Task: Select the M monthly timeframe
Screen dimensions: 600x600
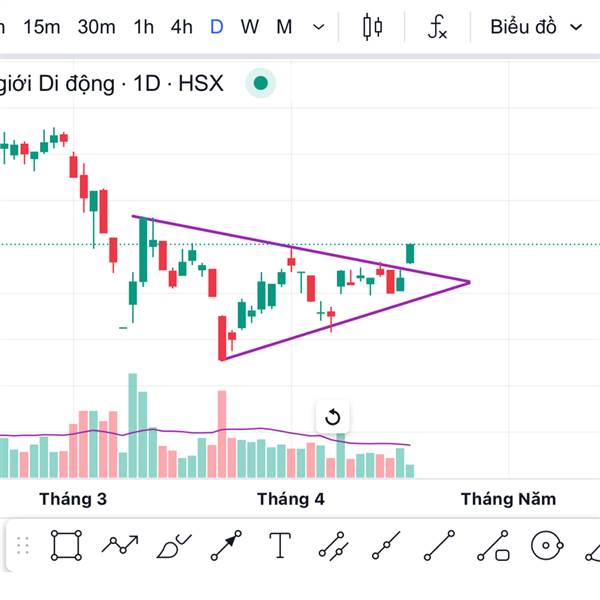Action: pos(285,27)
